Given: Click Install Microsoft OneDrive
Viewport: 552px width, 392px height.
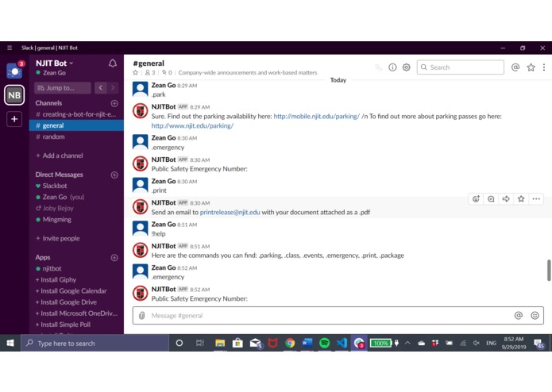Looking at the screenshot, I should (76, 313).
